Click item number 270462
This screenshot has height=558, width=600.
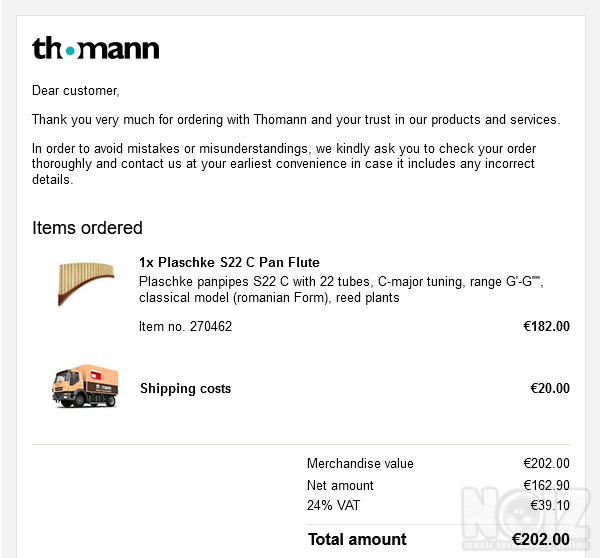pyautogui.click(x=185, y=326)
